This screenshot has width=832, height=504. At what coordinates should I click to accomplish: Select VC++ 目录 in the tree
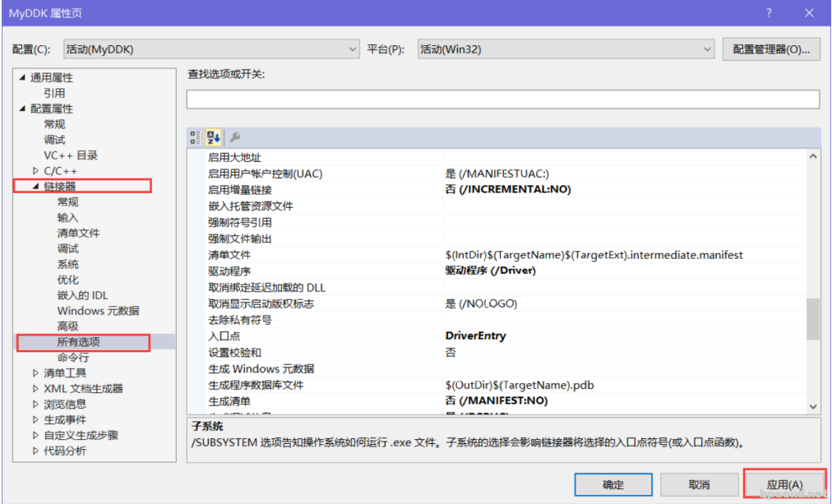71,155
